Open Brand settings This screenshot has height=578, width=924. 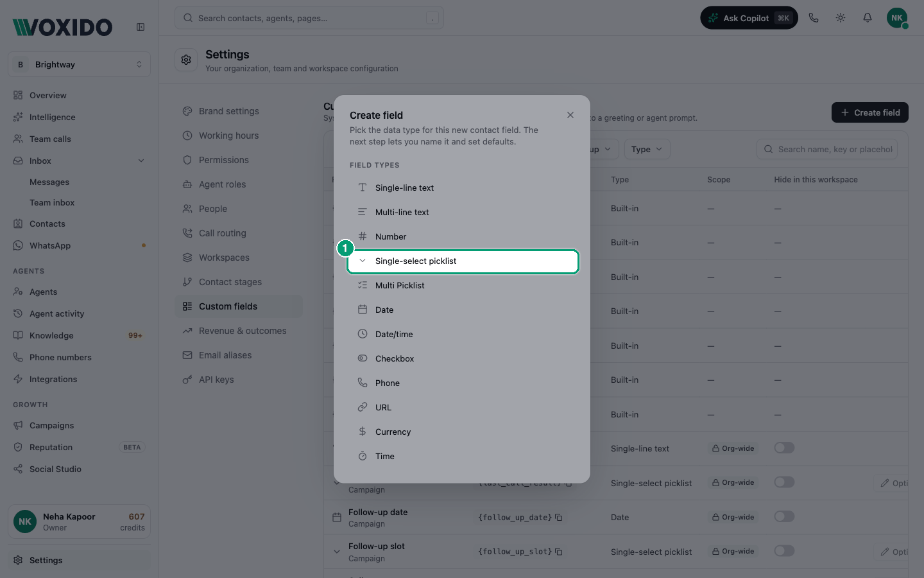pos(239,111)
